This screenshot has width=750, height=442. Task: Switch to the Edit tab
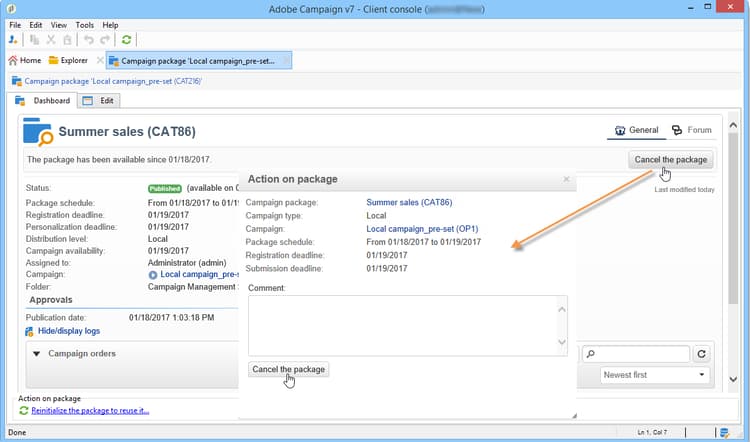[98, 100]
